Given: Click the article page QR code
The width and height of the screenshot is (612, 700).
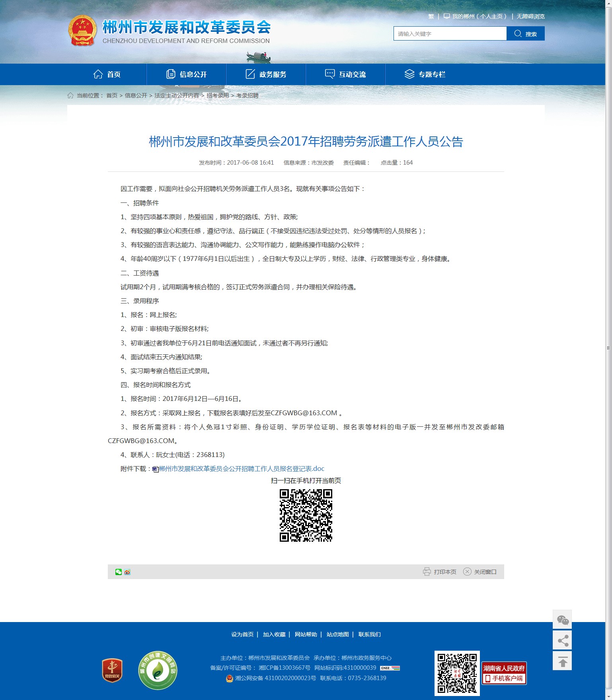Looking at the screenshot, I should click(306, 515).
